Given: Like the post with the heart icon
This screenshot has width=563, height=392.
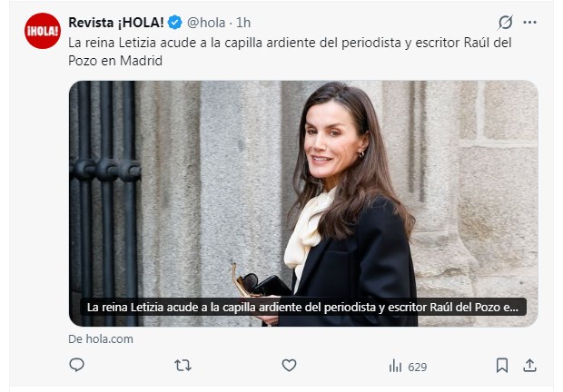Looking at the screenshot, I should pyautogui.click(x=289, y=366).
